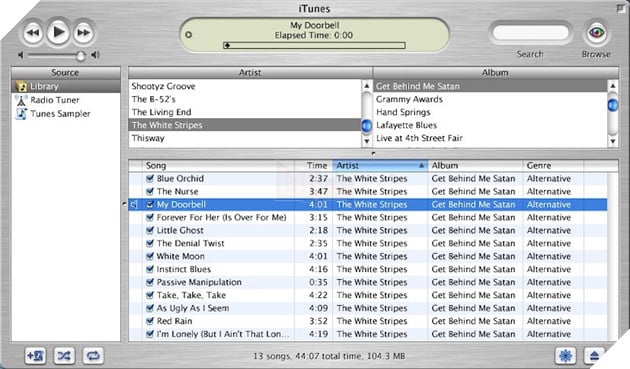Click the Library music icon

click(x=21, y=86)
